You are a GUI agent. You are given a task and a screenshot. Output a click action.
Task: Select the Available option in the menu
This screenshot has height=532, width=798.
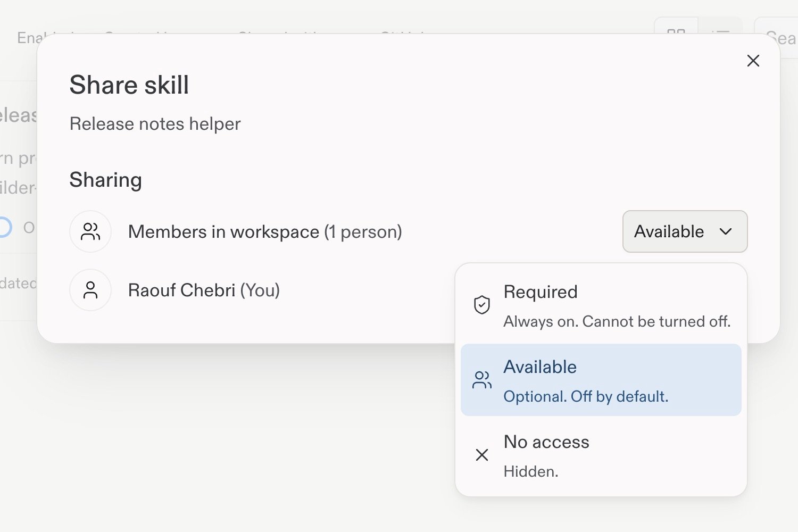pyautogui.click(x=601, y=380)
